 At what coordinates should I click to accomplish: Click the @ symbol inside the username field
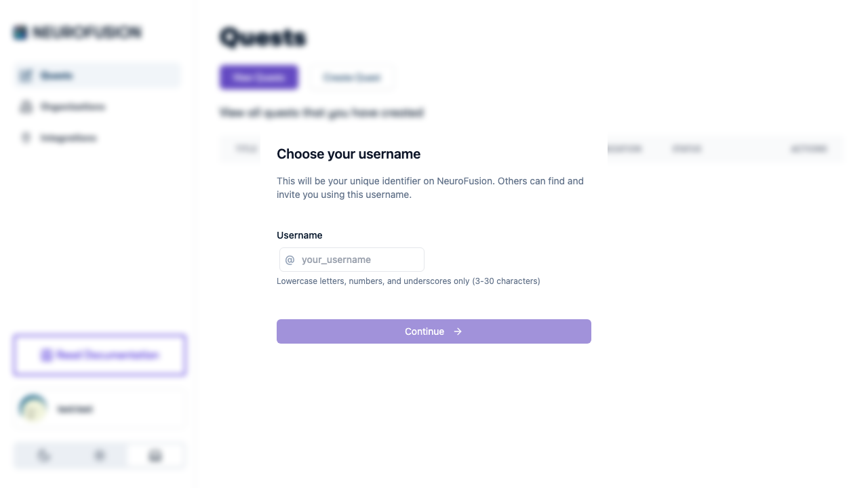[290, 260]
